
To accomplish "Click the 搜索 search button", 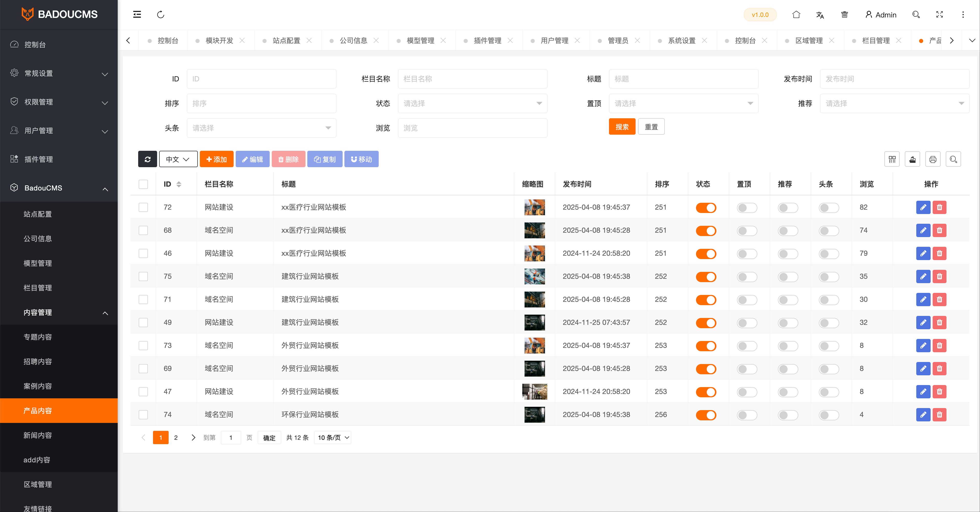I will [622, 126].
